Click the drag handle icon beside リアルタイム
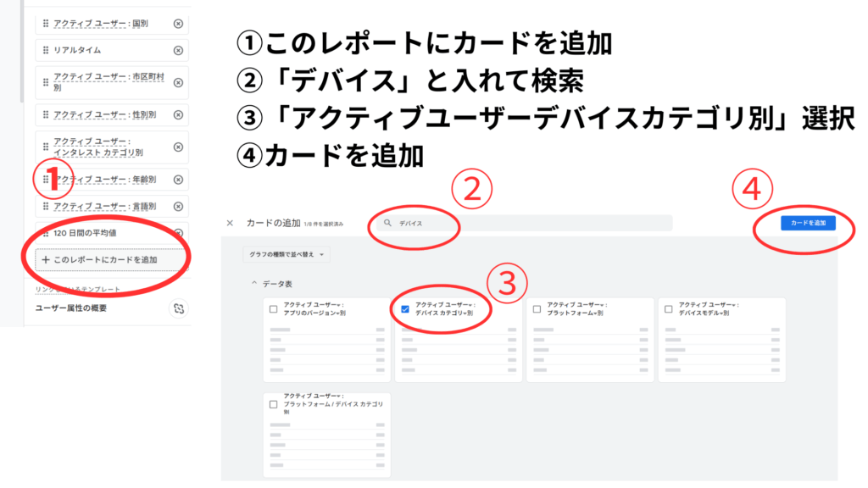Image resolution: width=868 pixels, height=488 pixels. (45, 51)
